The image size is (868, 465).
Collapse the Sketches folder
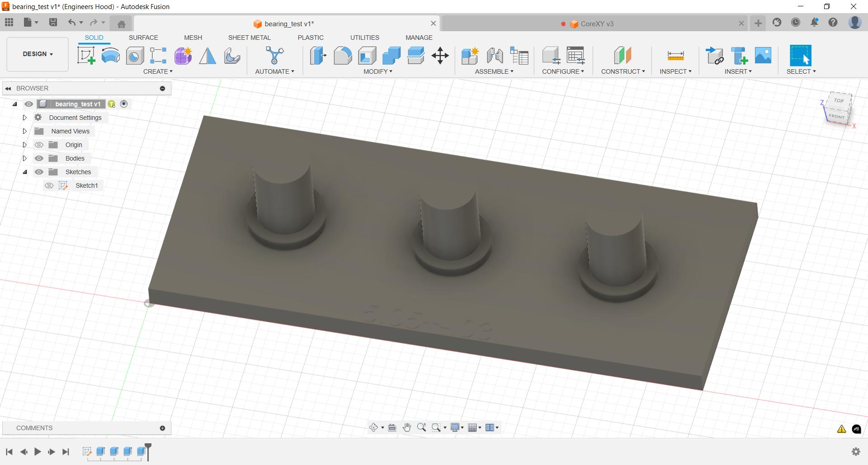[25, 172]
